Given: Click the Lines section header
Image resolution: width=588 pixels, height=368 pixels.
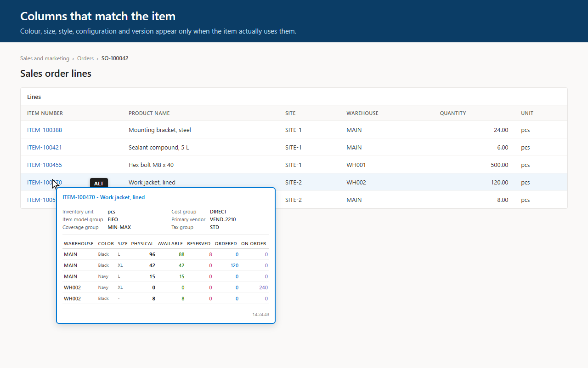Looking at the screenshot, I should pos(34,97).
